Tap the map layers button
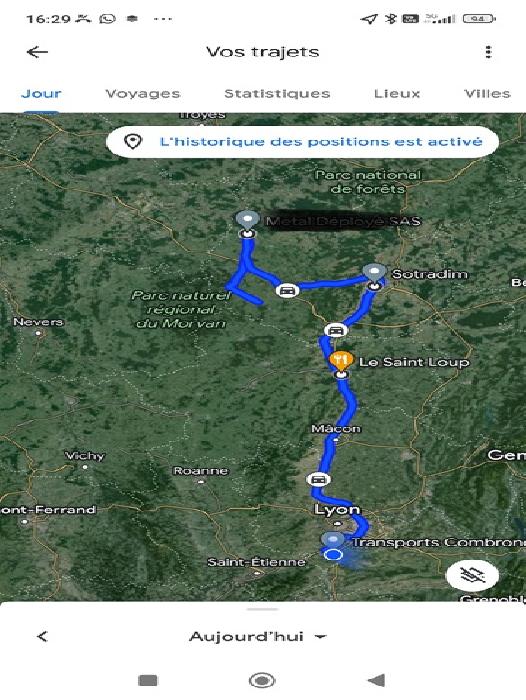The image size is (526, 700). click(x=472, y=575)
